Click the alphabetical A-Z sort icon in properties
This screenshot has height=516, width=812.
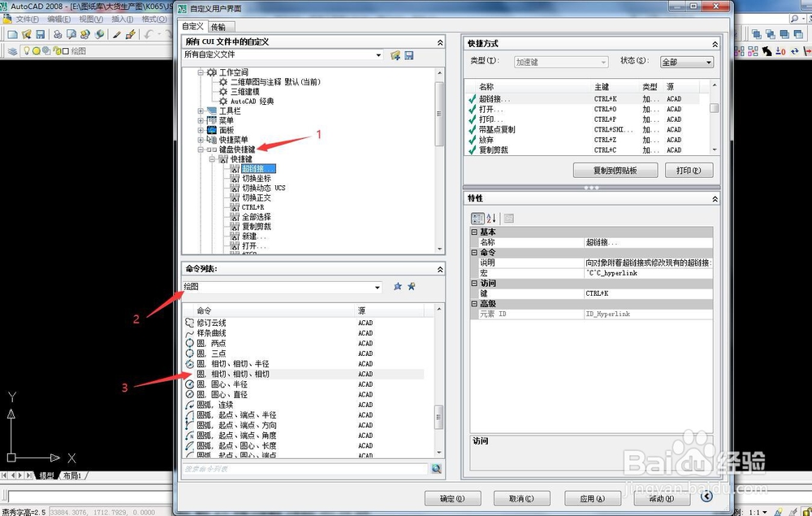[491, 218]
